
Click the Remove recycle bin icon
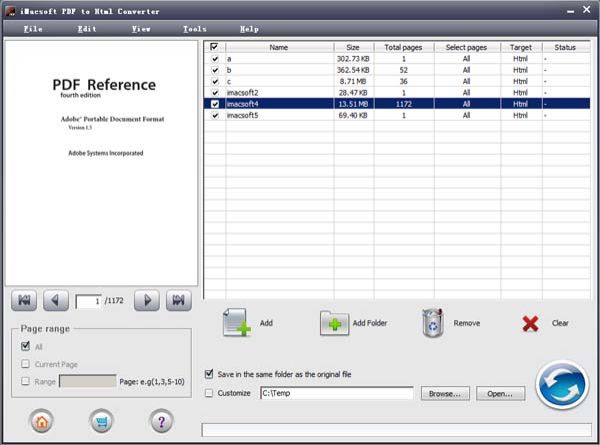pos(433,322)
